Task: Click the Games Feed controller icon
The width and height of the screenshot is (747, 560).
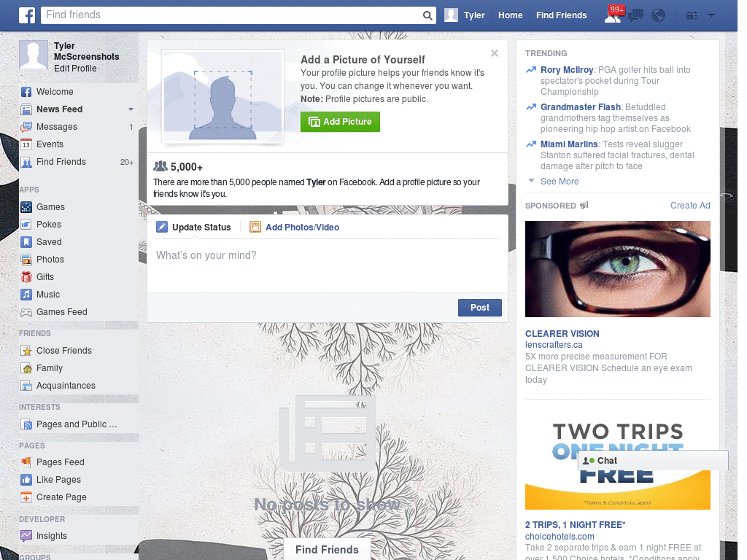Action: tap(26, 312)
